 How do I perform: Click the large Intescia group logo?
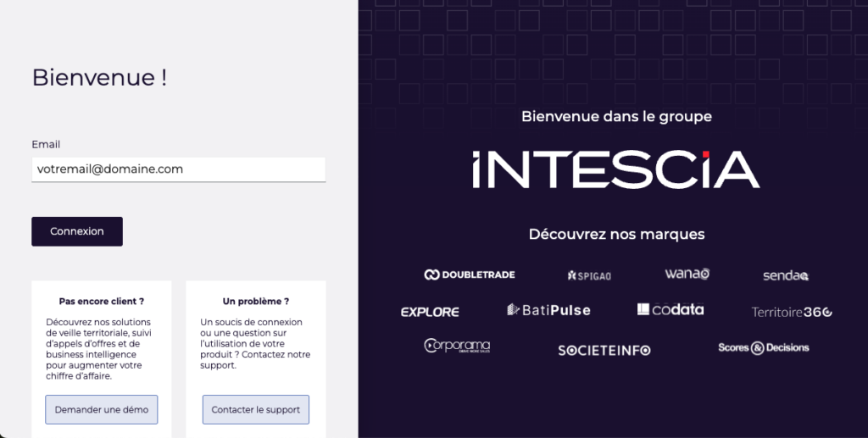616,169
